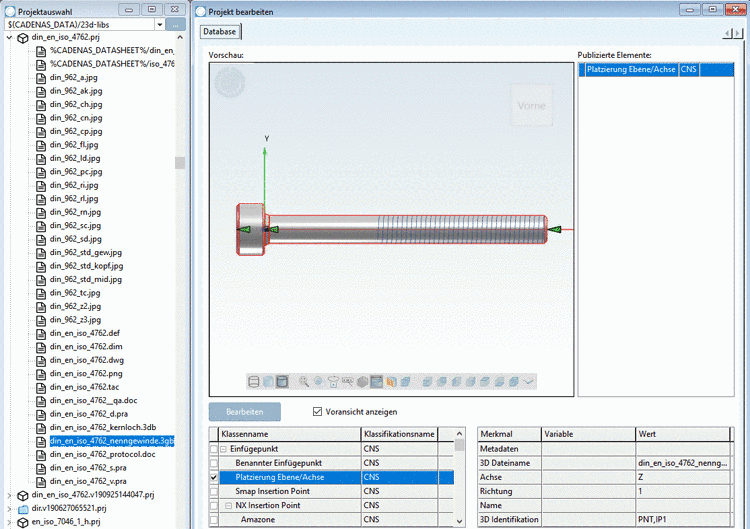
Task: Select Platzierung Ebene/Achse in Publizierte Elemente
Action: [x=656, y=69]
